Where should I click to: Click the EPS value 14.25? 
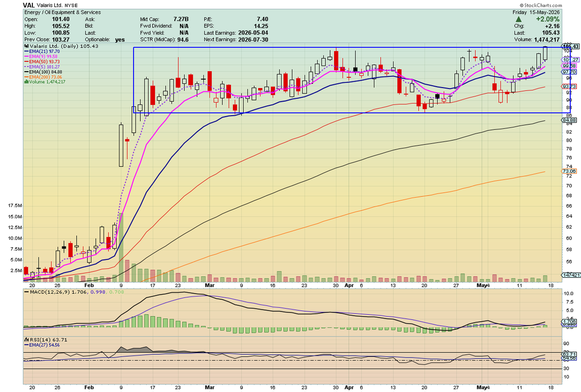(x=260, y=26)
